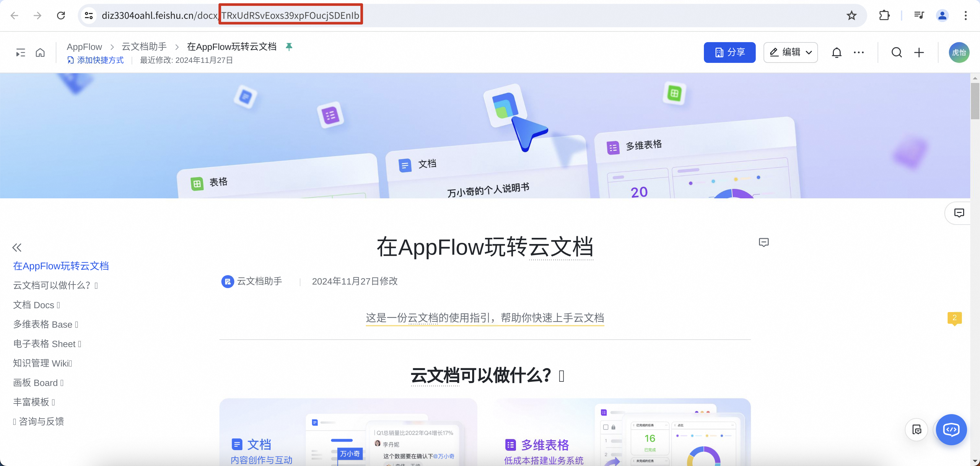980x466 pixels.
Task: Collapse the outline with double chevron
Action: (17, 248)
